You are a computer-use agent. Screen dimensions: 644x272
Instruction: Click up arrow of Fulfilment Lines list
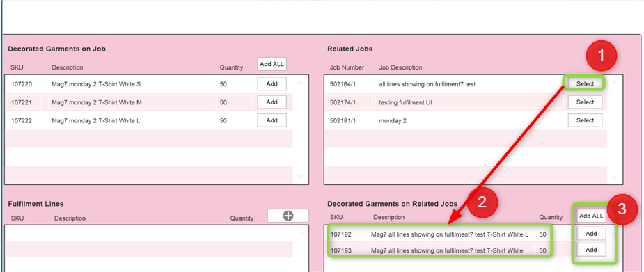tap(301, 233)
